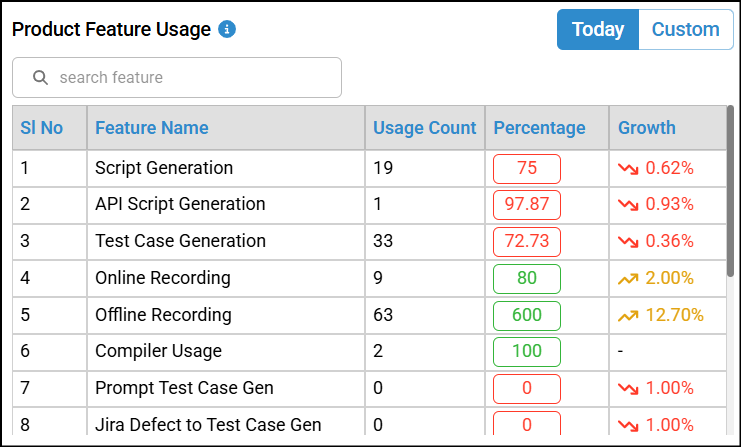Sort by the Growth column header
Screen dimensions: 741x447
pyautogui.click(x=647, y=128)
